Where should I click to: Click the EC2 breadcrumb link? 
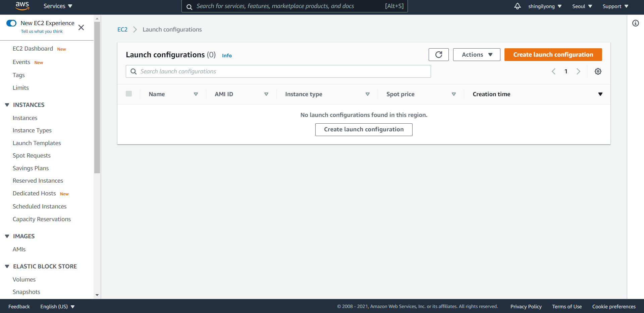point(122,29)
